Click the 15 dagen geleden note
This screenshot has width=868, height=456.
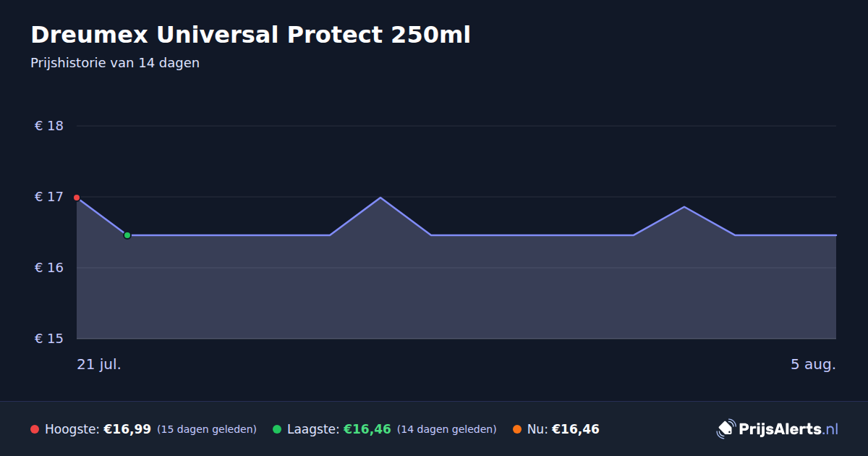coord(207,429)
